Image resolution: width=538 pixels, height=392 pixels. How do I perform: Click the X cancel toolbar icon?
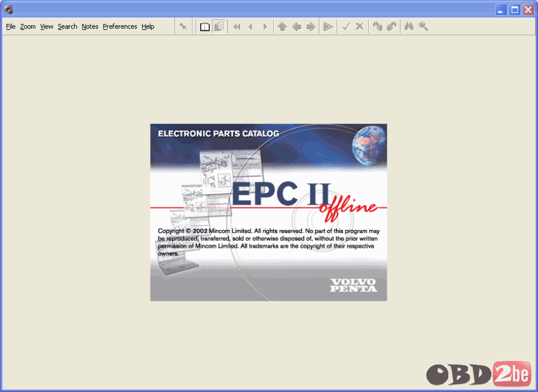[x=360, y=26]
